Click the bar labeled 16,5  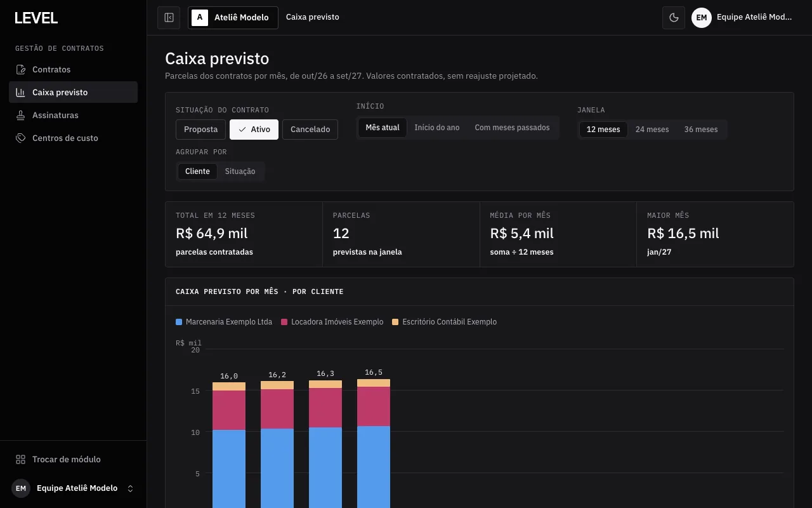coord(374,443)
